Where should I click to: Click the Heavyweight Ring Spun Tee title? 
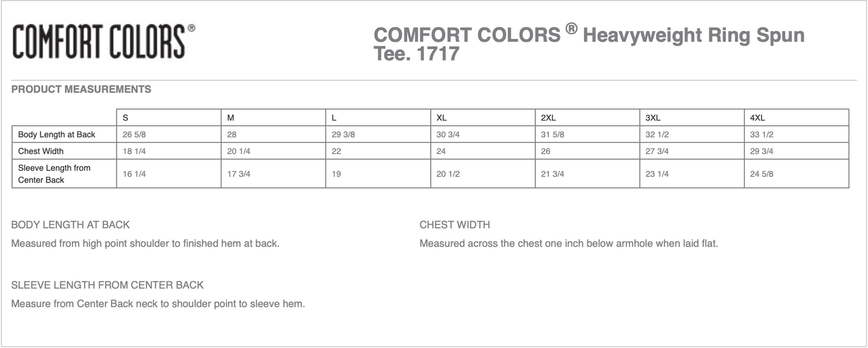pos(589,44)
